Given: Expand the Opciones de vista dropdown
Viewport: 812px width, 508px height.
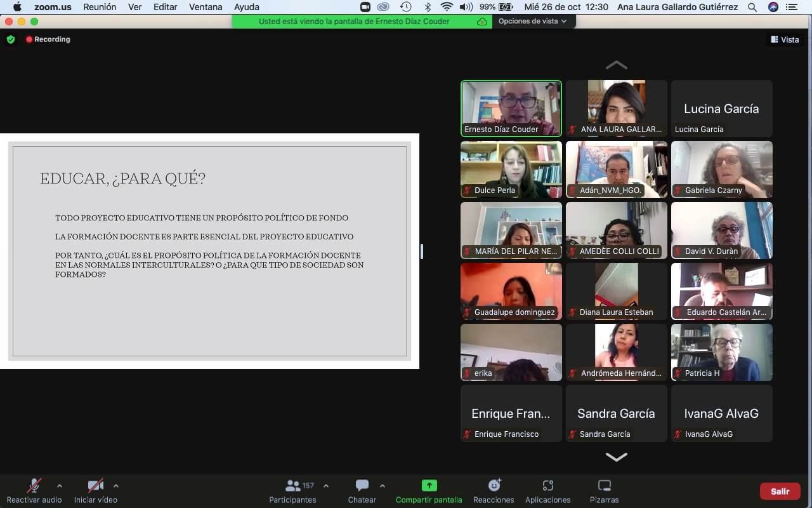Looking at the screenshot, I should point(532,21).
